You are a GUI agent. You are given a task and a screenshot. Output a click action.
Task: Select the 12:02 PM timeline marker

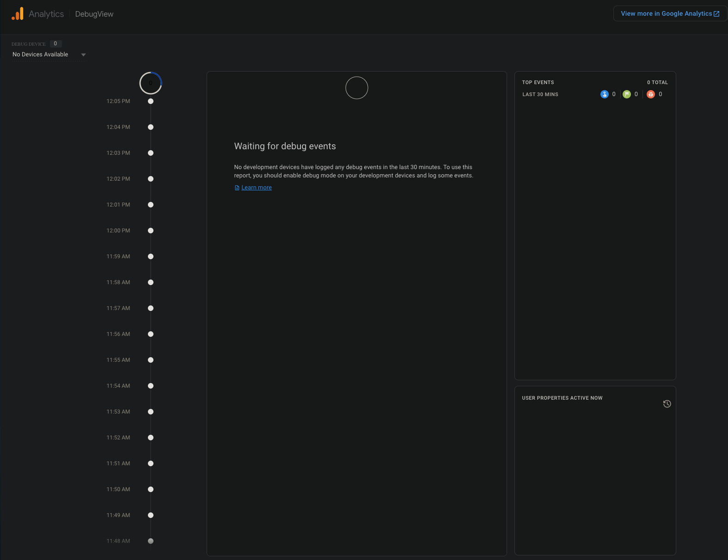click(x=151, y=179)
